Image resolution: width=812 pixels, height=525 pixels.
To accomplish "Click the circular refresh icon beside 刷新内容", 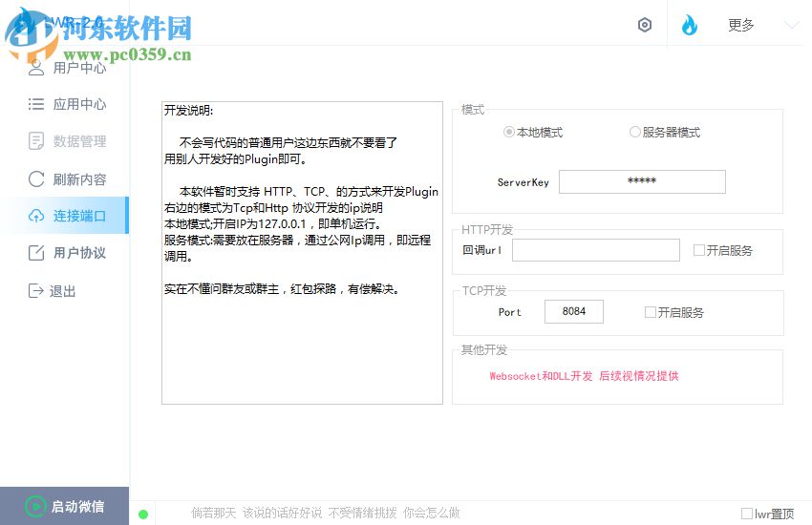I will point(36,178).
